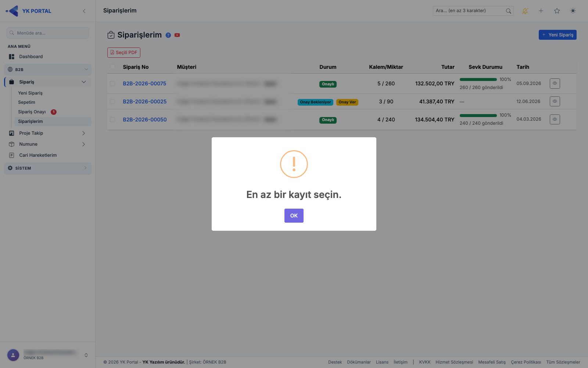The width and height of the screenshot is (588, 368).
Task: Open order link B2B-2026-00075
Action: (x=144, y=84)
